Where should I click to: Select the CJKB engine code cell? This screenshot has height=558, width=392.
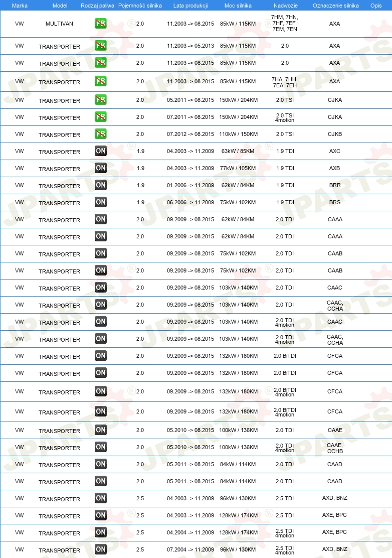click(x=335, y=134)
